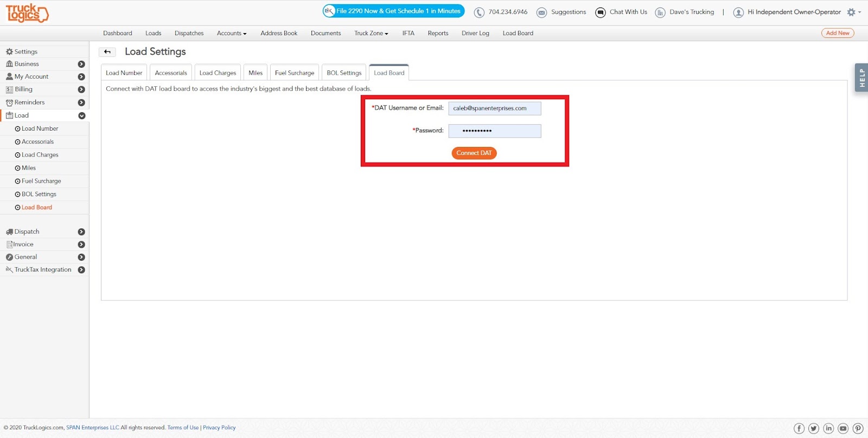Expand the Business section arrow
Image resolution: width=868 pixels, height=438 pixels.
coord(81,64)
